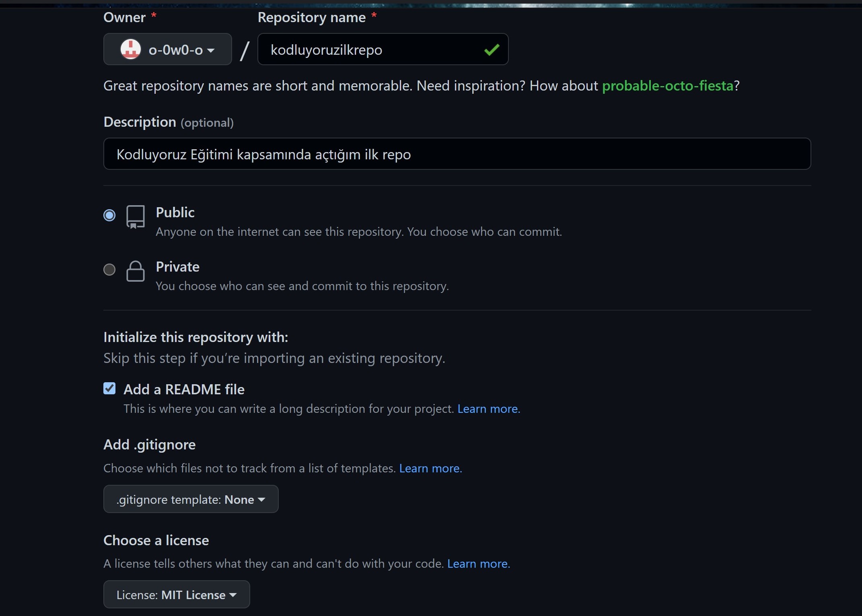Click the Description text field
The width and height of the screenshot is (862, 616).
pyautogui.click(x=457, y=154)
